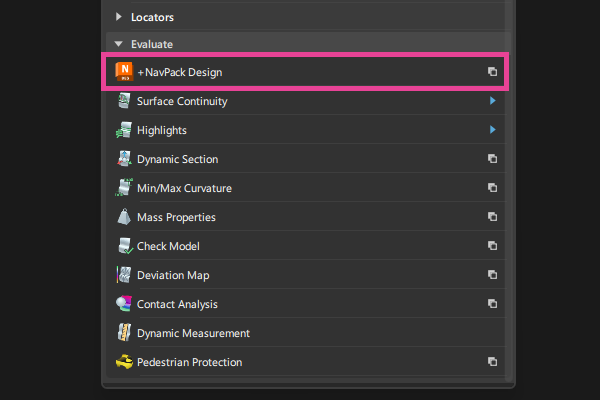Open options box for Check Model
Image resolution: width=600 pixels, height=400 pixels.
coord(492,245)
